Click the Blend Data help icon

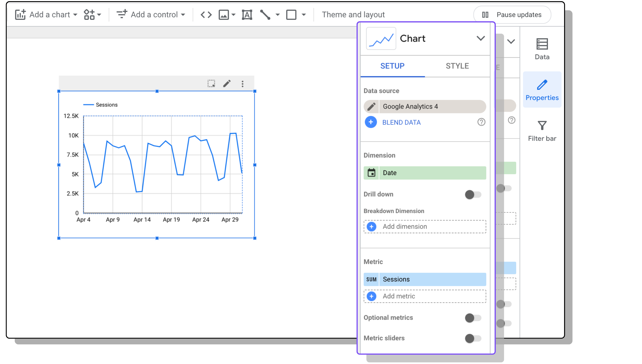pos(481,122)
